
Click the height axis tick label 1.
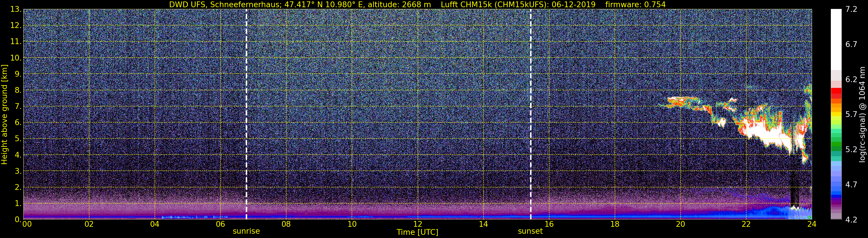click(x=18, y=204)
